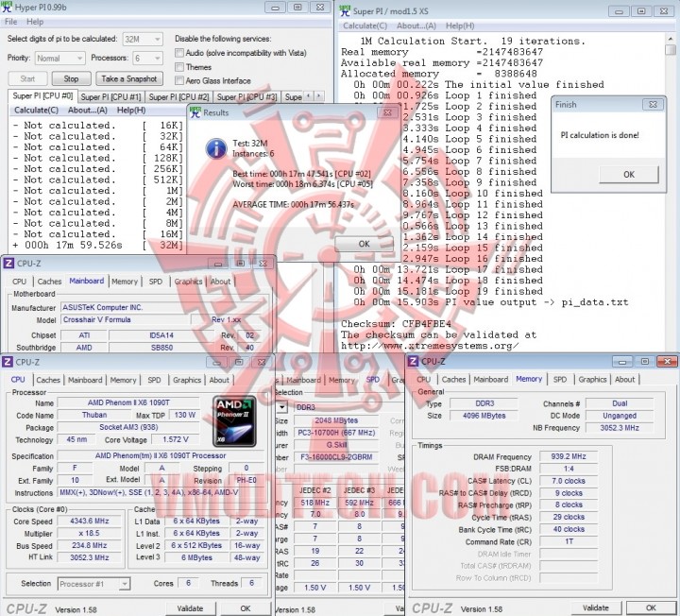This screenshot has height=616, width=680.
Task: Click the NB Frequency 3052.3 MHz value
Action: click(620, 428)
